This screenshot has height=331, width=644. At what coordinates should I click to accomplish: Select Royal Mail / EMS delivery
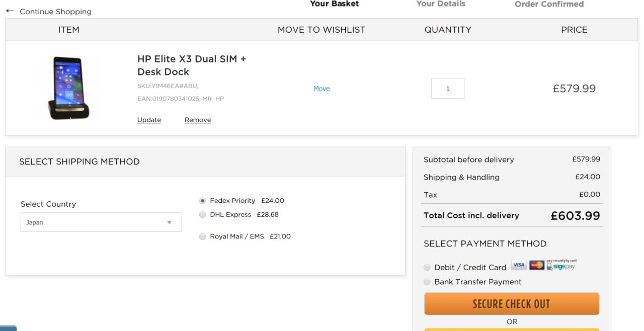point(203,236)
